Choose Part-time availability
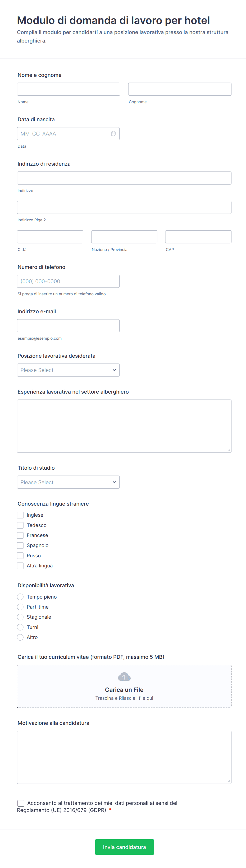The width and height of the screenshot is (246, 868). [20, 607]
